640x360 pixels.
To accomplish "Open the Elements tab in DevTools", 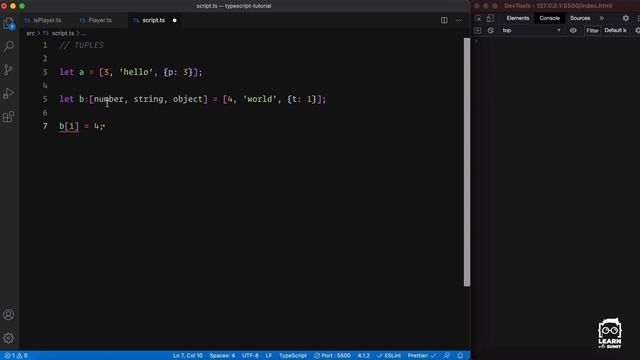I will [x=518, y=18].
